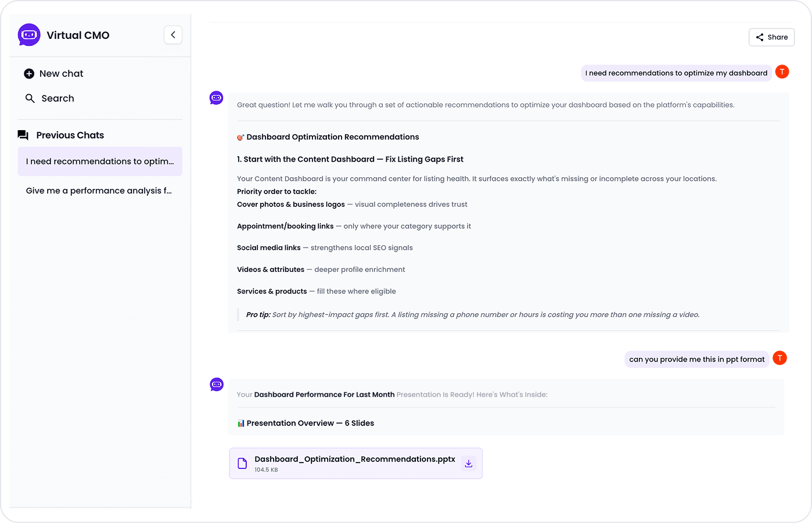Open chat 'Give me a performance analysis f...'
Image resolution: width=812 pixels, height=523 pixels.
pyautogui.click(x=100, y=191)
